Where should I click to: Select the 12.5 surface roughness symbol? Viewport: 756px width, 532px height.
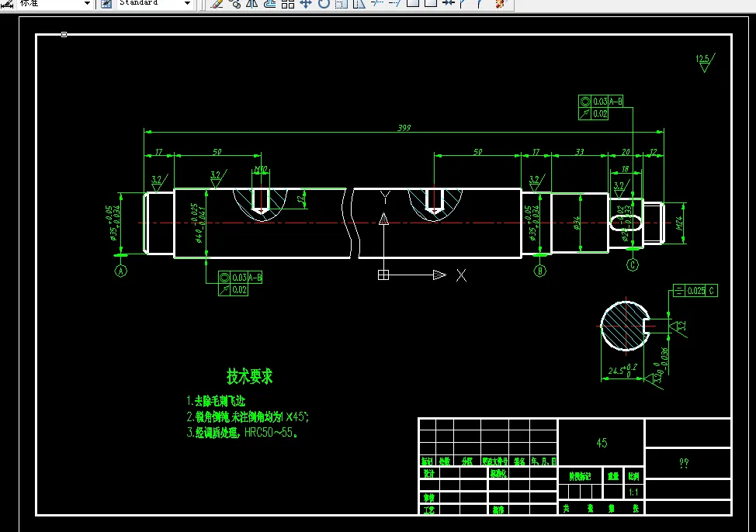(706, 63)
